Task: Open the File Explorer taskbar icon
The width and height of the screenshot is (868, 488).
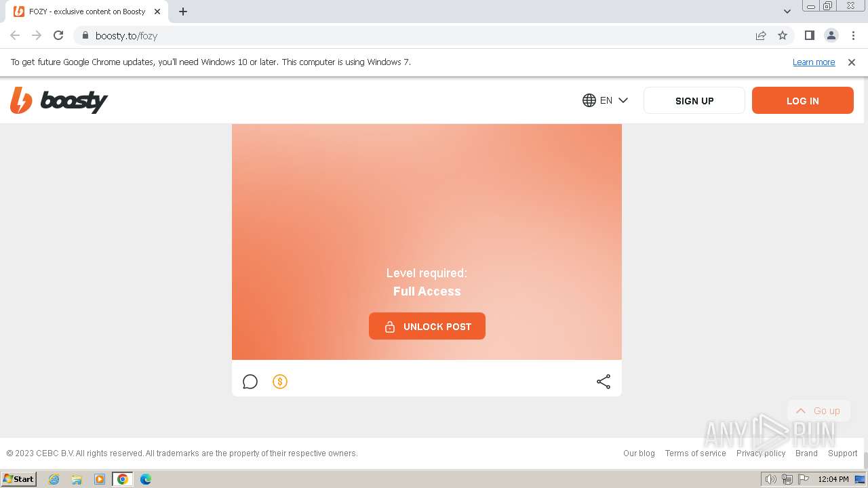Action: 77,479
